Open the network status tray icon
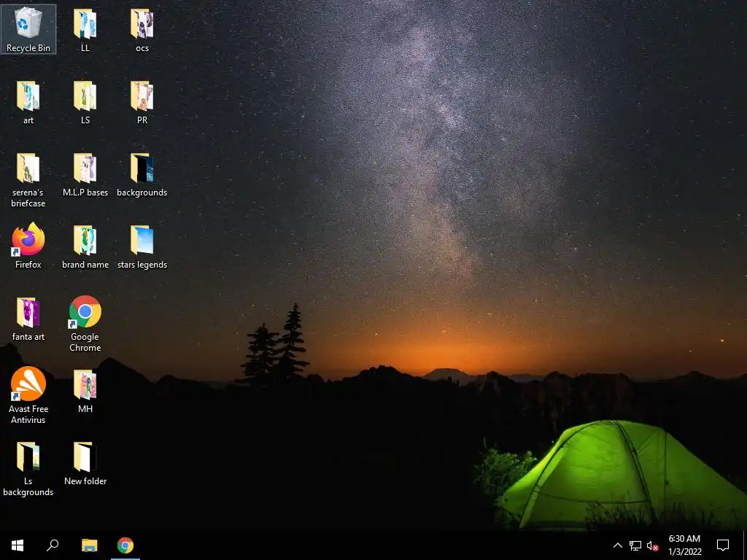 [635, 545]
